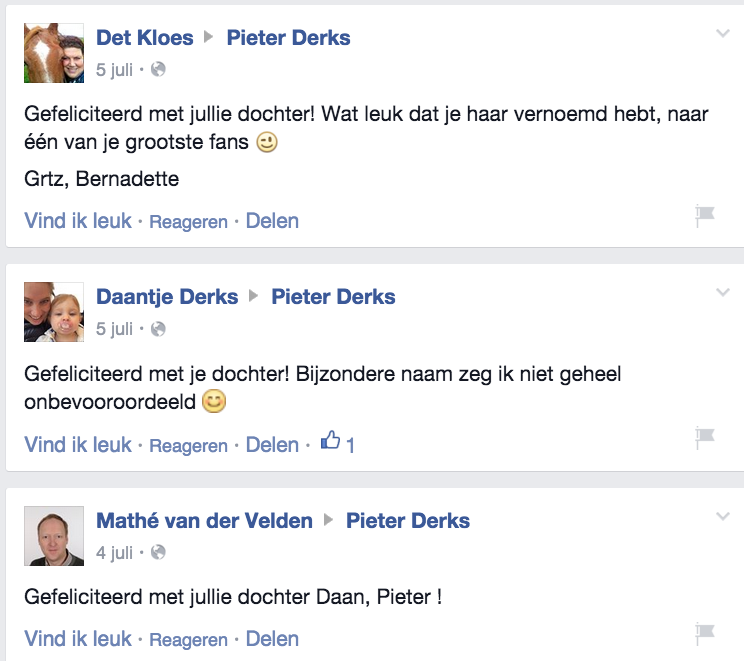The image size is (744, 661).
Task: Click the globe privacy icon on Daantje Derks post
Action: (x=158, y=329)
